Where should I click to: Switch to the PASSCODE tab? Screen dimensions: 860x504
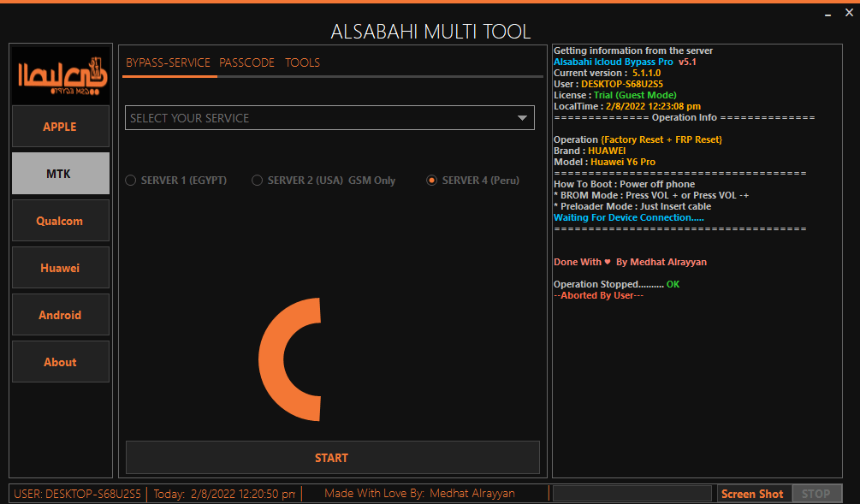tap(246, 62)
